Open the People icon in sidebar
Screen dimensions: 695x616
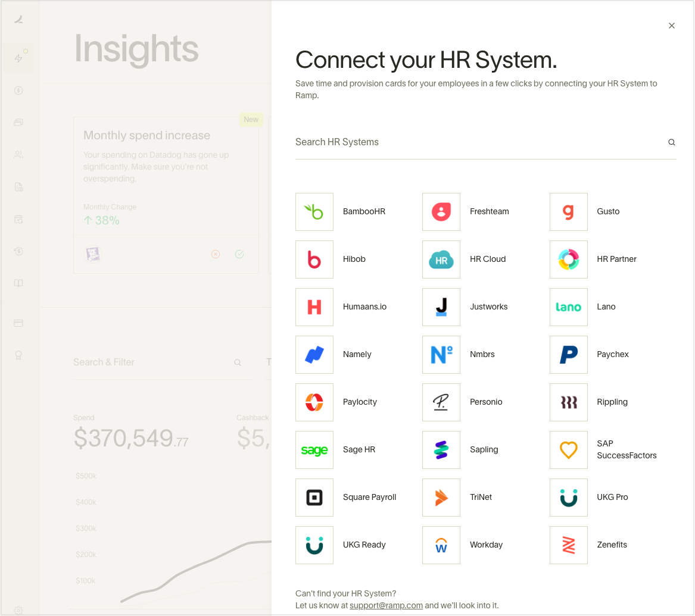(18, 155)
